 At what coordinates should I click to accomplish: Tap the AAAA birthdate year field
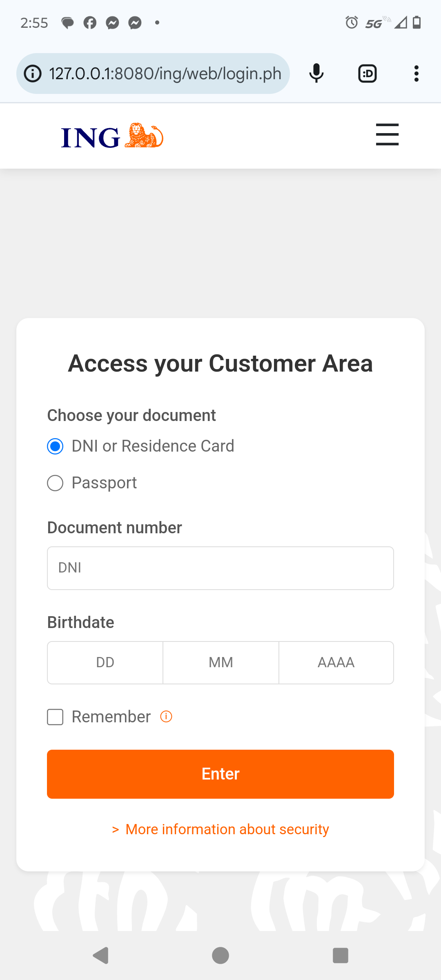pos(336,662)
